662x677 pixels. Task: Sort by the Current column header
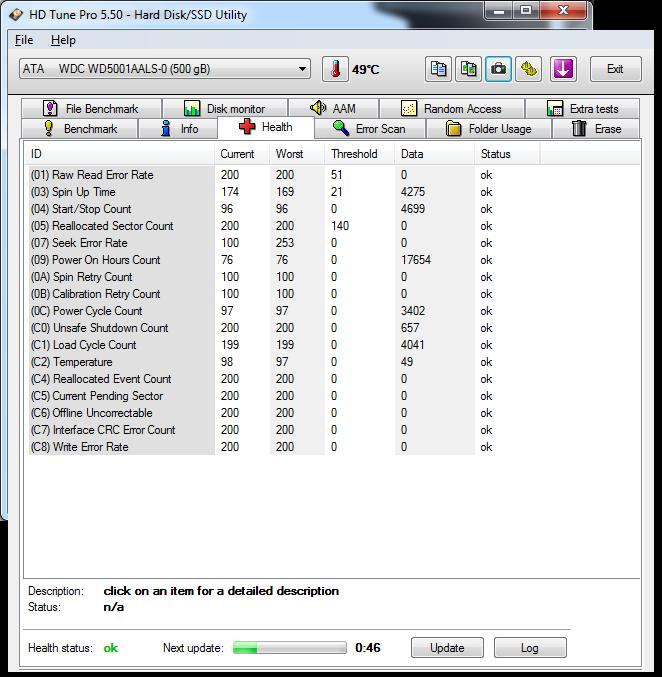(x=242, y=154)
